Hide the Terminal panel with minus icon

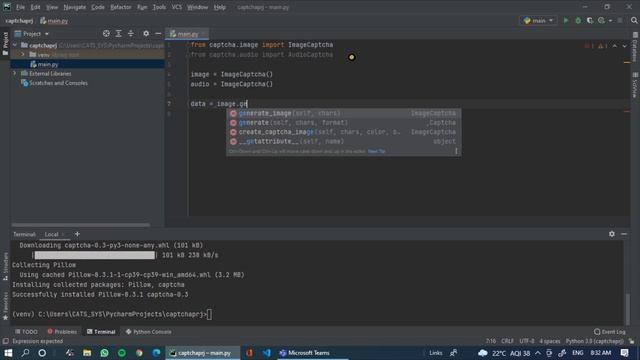(x=624, y=234)
